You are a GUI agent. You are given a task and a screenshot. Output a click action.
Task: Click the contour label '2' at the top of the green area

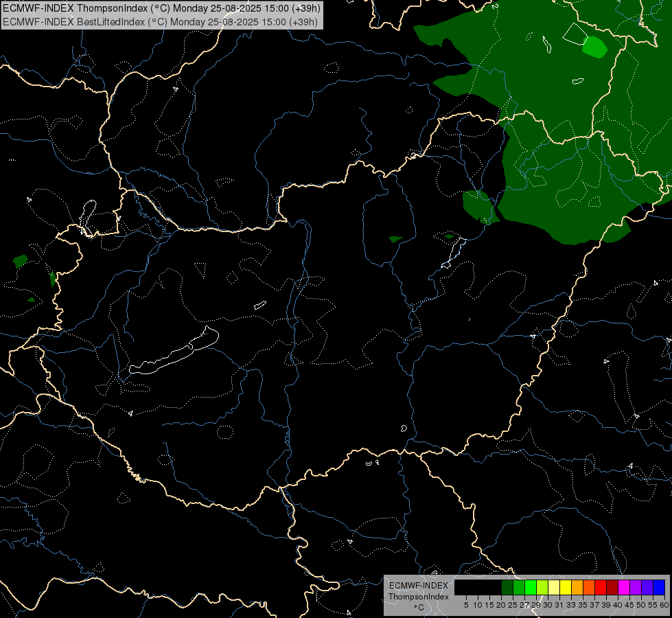click(x=495, y=6)
